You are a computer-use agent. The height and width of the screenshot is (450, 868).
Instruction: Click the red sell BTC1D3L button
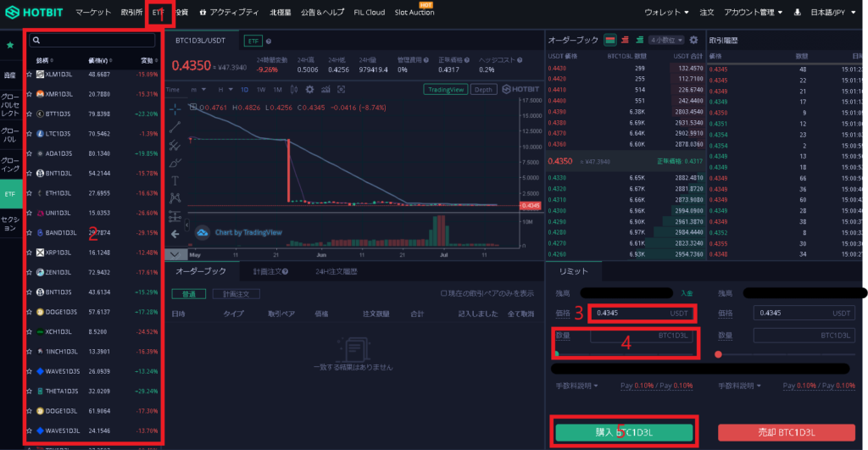pyautogui.click(x=786, y=432)
